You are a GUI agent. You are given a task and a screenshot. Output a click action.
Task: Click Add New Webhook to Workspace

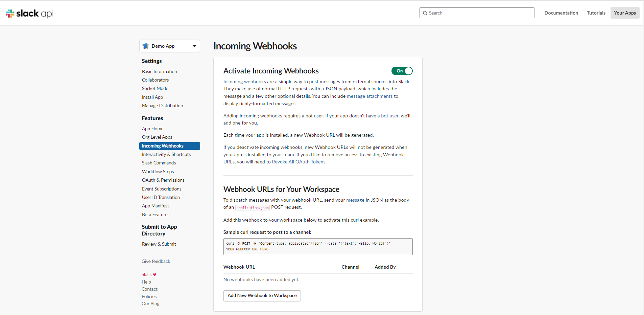(x=262, y=296)
